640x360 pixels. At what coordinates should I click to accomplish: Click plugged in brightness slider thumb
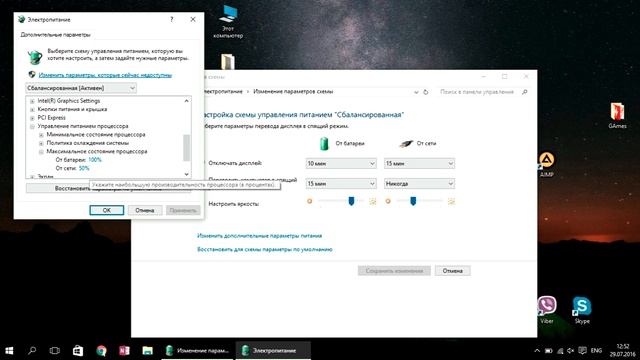click(413, 200)
